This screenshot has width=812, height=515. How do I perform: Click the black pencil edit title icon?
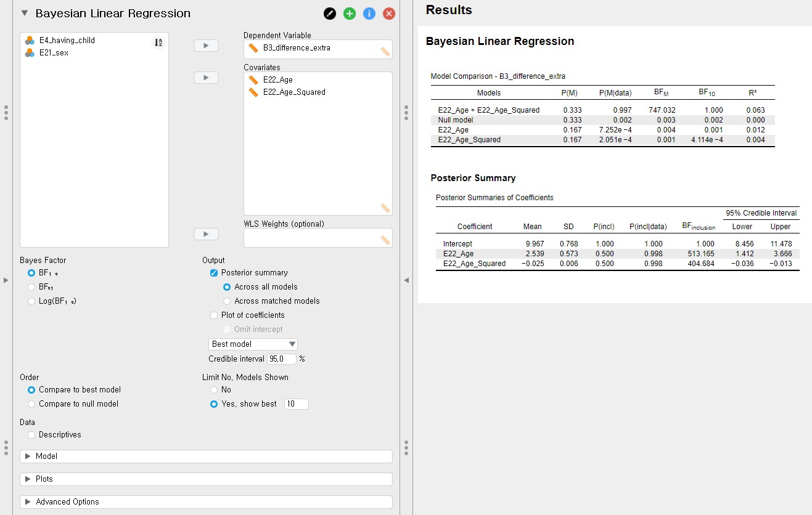pyautogui.click(x=330, y=14)
